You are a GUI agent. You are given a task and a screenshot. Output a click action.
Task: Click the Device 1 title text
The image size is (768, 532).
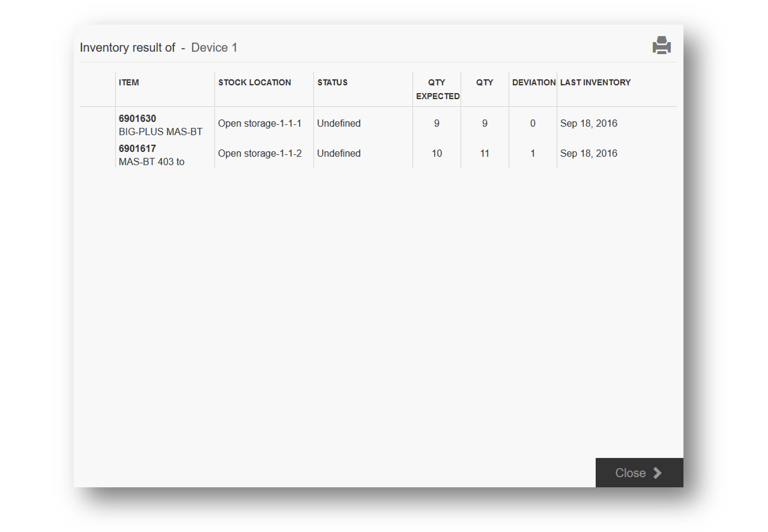pos(214,48)
